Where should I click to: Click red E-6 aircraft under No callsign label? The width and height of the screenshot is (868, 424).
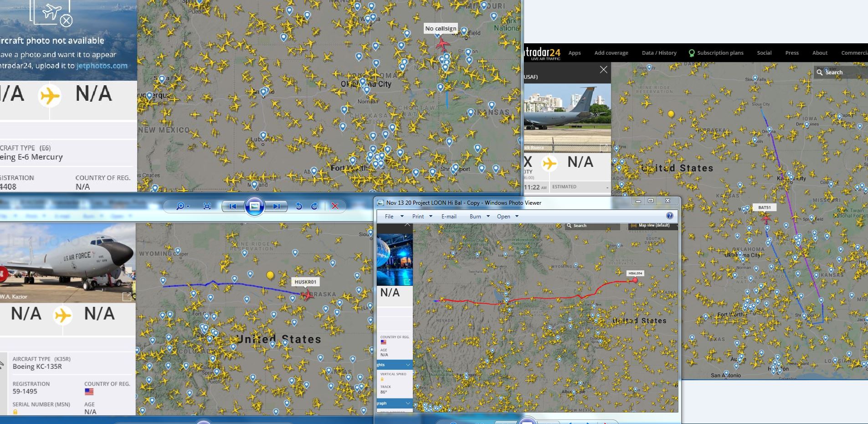point(442,44)
